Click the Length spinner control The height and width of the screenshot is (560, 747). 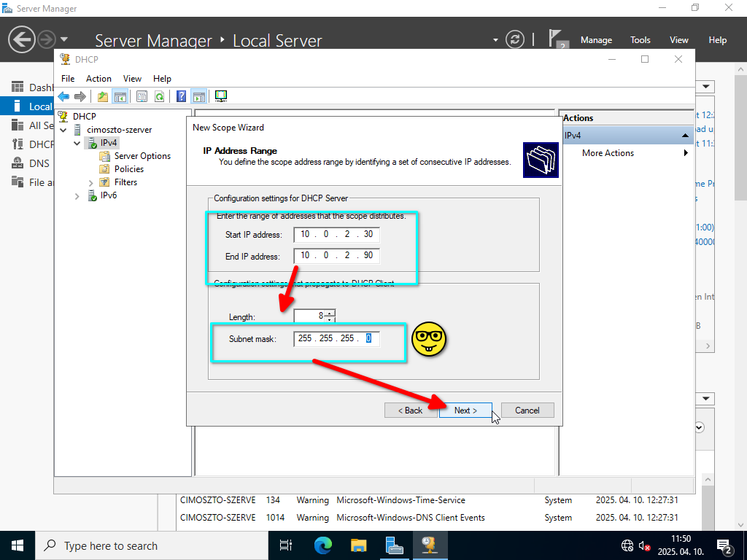330,316
